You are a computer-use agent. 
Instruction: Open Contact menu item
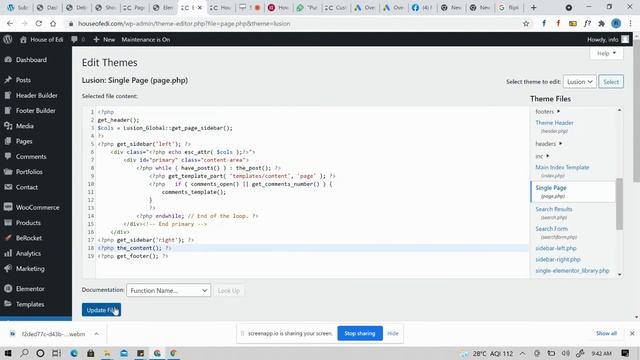click(27, 187)
